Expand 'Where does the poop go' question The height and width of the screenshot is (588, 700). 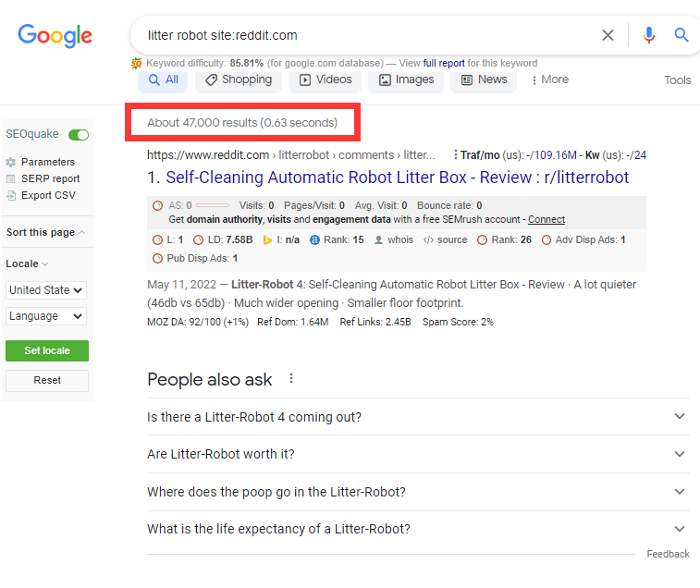coord(680,492)
